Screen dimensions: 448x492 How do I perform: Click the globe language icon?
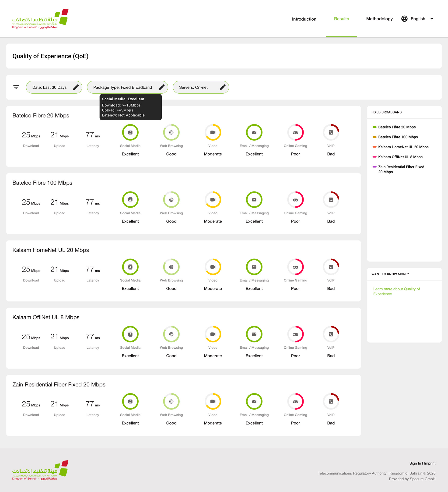404,19
